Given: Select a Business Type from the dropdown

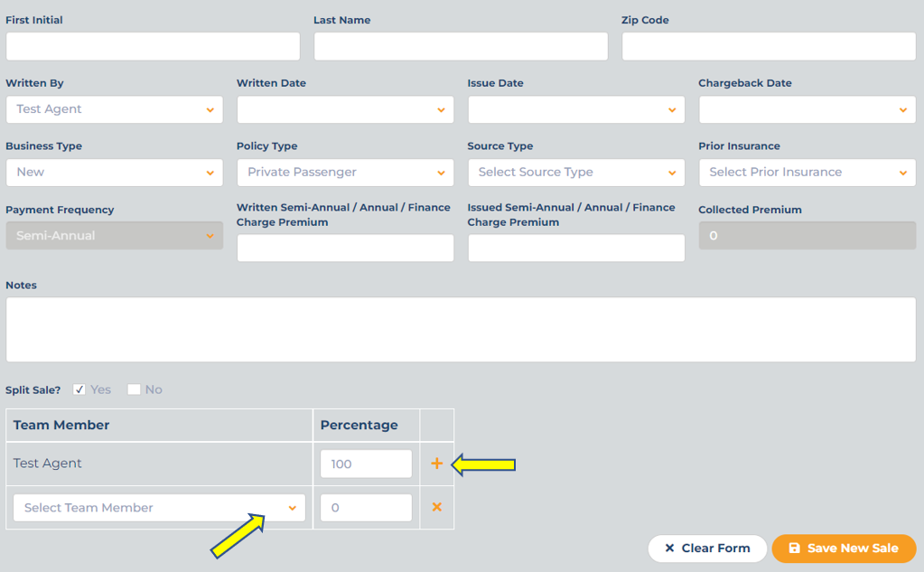Looking at the screenshot, I should [115, 173].
